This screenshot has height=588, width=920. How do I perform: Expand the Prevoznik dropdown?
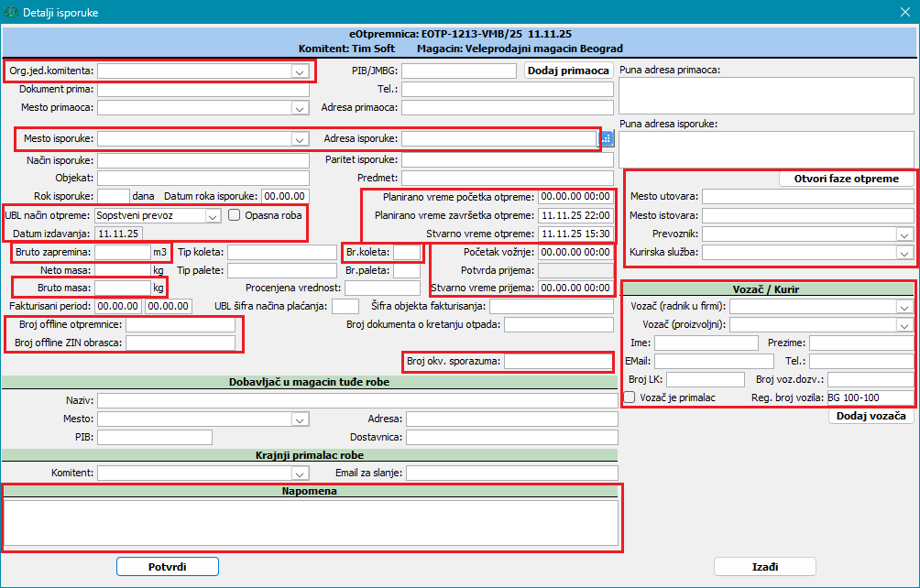pos(904,234)
